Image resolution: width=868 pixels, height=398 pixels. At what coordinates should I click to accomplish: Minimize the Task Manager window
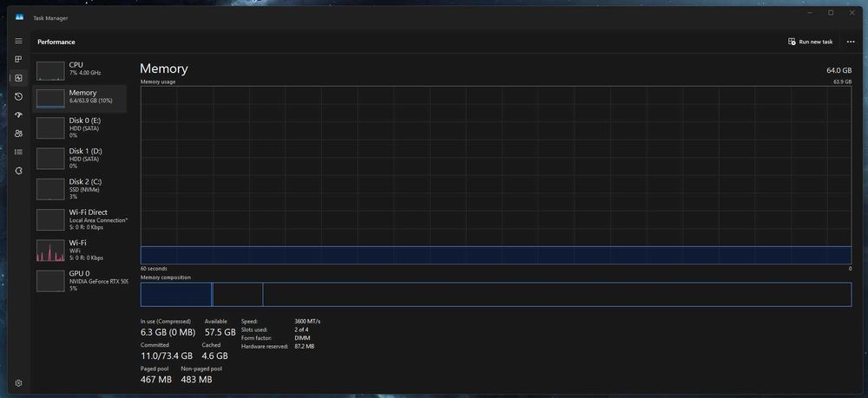[x=809, y=13]
